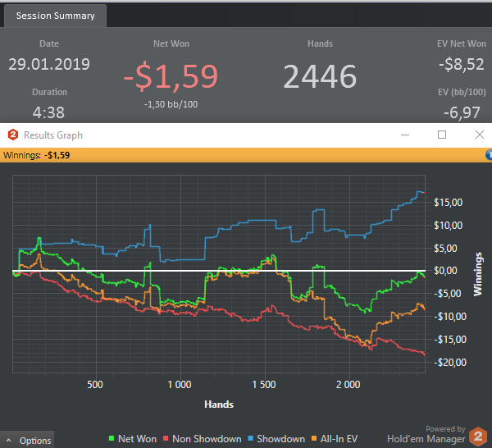Expand the Options panel
The width and height of the screenshot is (492, 448).
click(27, 440)
